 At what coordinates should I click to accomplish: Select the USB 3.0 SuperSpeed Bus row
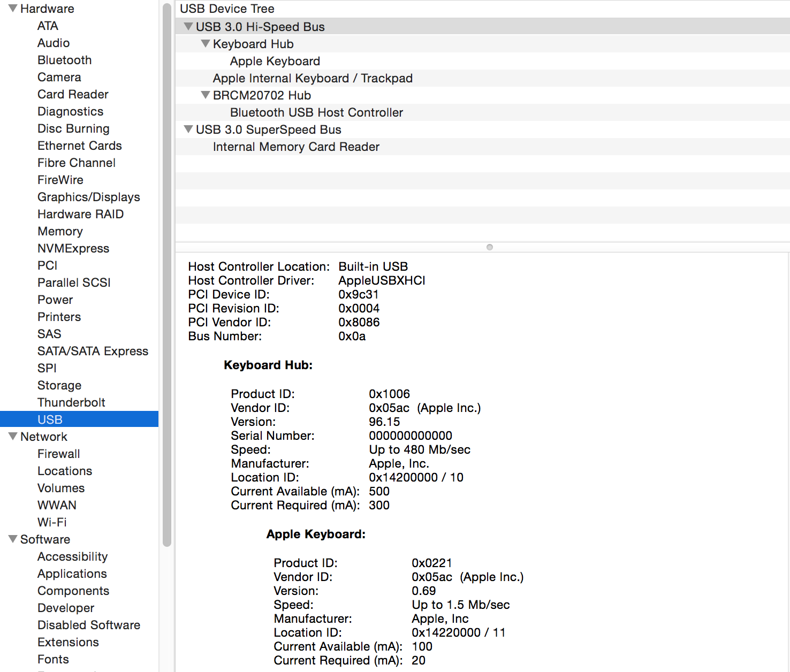pos(482,129)
